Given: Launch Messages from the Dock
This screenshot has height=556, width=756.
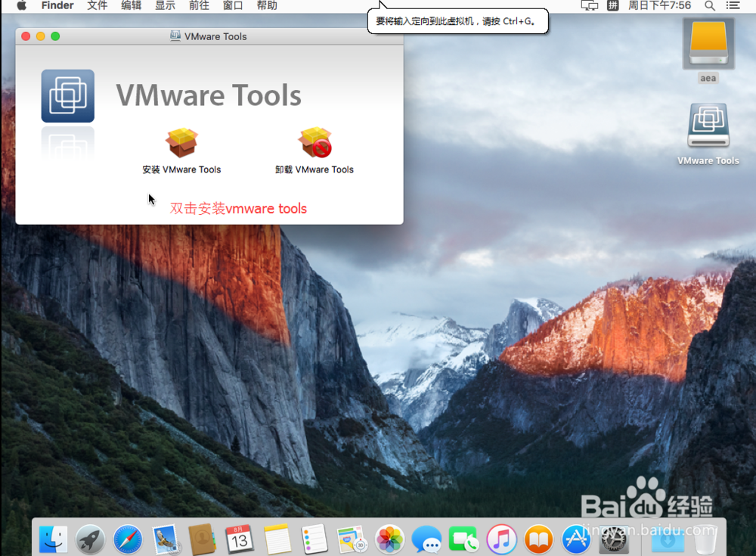Looking at the screenshot, I should pyautogui.click(x=426, y=539).
